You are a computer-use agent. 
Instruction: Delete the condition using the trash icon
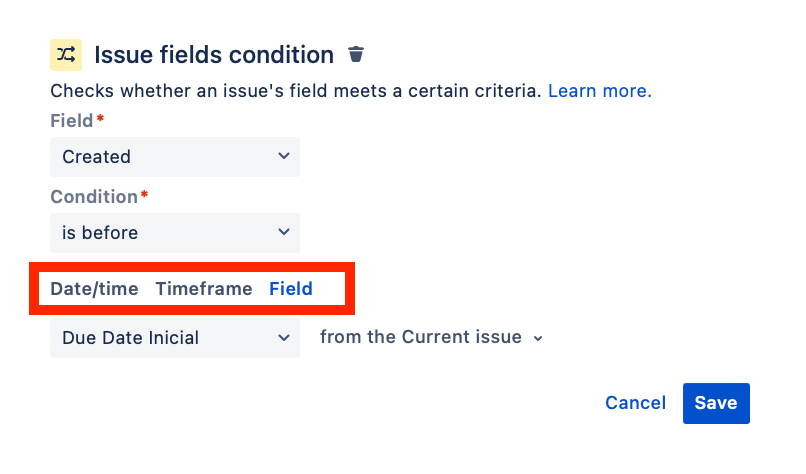(x=356, y=54)
